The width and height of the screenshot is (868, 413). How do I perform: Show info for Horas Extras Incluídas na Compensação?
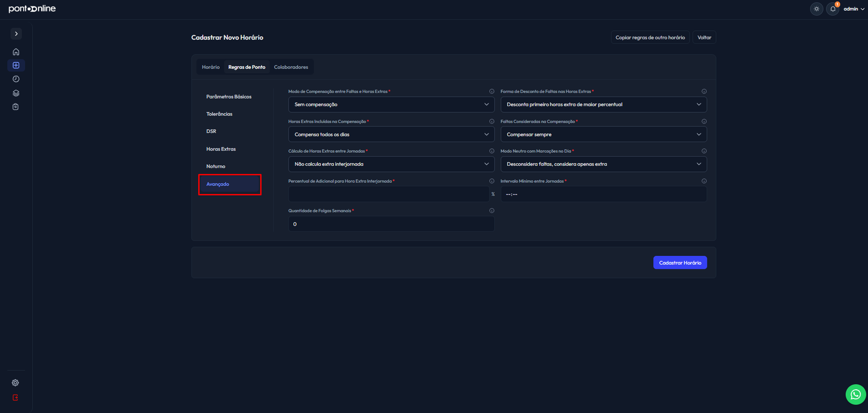[492, 121]
